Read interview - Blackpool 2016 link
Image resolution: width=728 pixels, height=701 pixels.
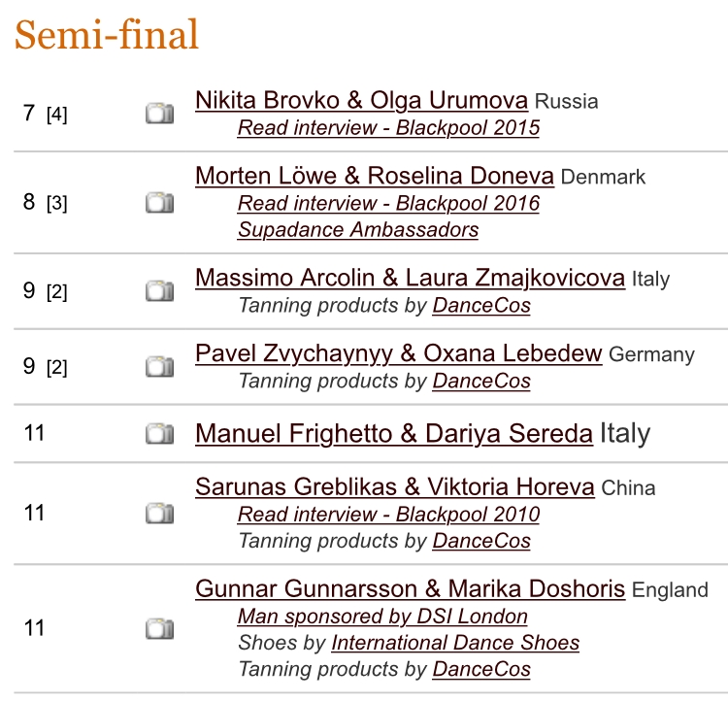click(388, 203)
